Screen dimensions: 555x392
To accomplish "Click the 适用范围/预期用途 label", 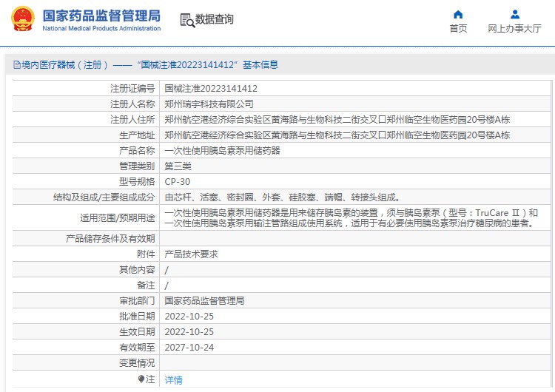I will pos(118,218).
